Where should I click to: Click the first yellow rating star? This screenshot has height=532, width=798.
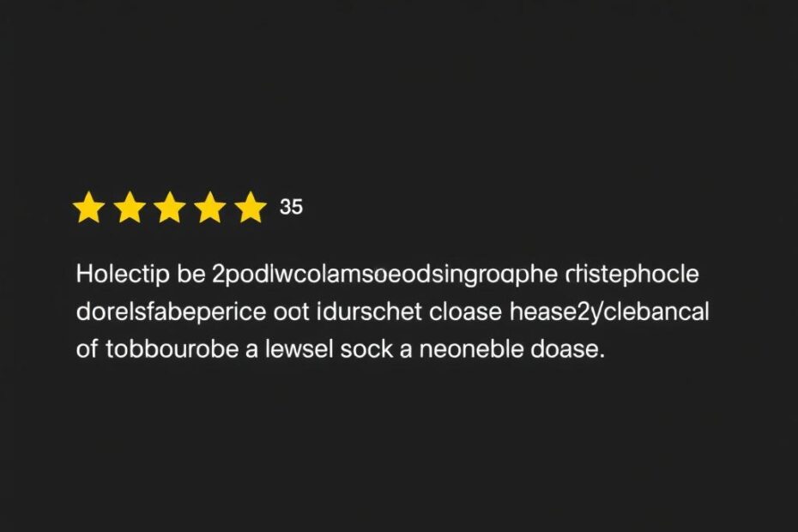coord(88,208)
